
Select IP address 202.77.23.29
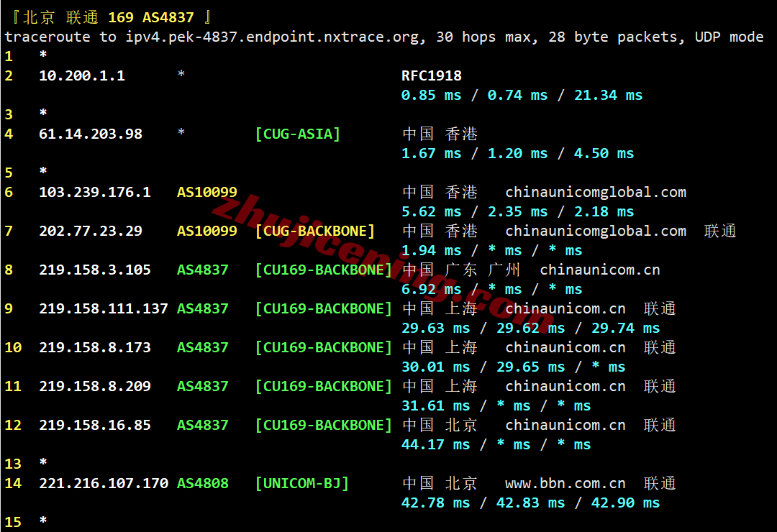pos(91,231)
